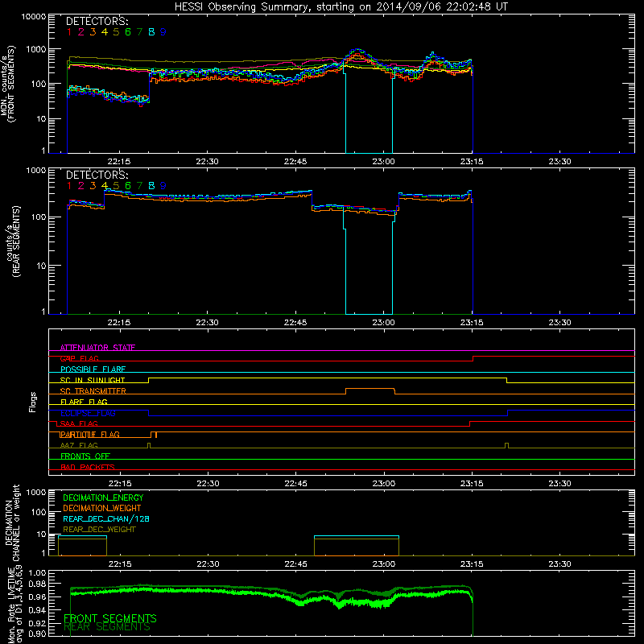Select detector 1 in the front-segments legend
The width and height of the screenshot is (644, 644).
69,32
